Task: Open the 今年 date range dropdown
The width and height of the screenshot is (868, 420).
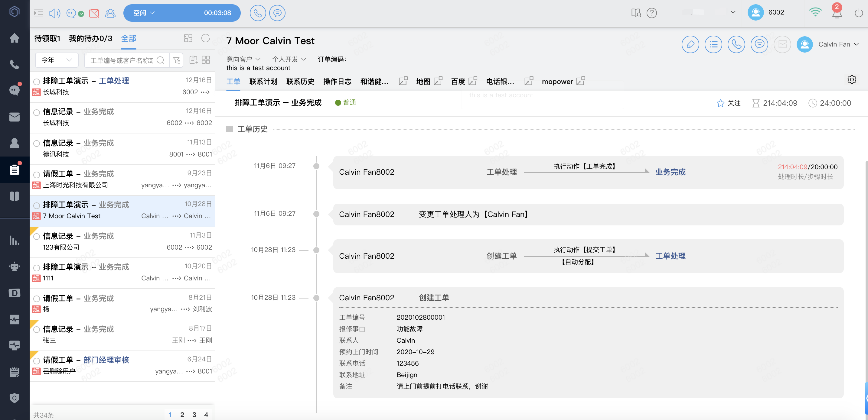Action: point(57,60)
